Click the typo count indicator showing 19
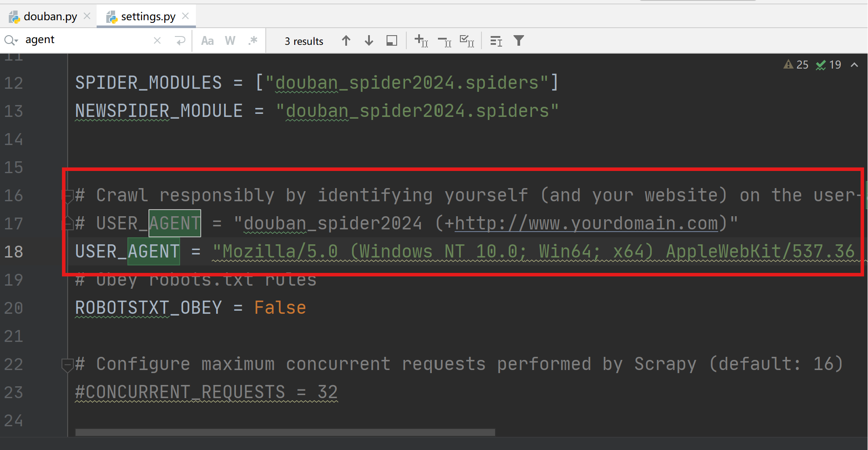This screenshot has width=868, height=450. (828, 65)
